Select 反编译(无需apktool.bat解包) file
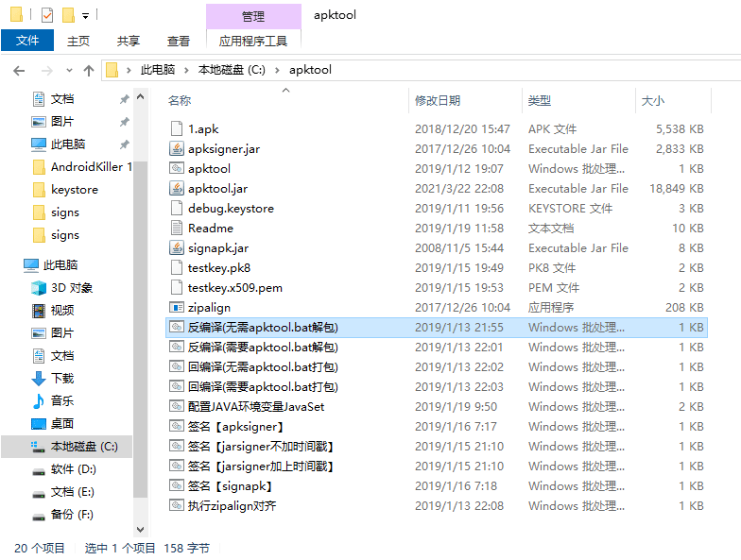Image resolution: width=741 pixels, height=560 pixels. (x=437, y=327)
